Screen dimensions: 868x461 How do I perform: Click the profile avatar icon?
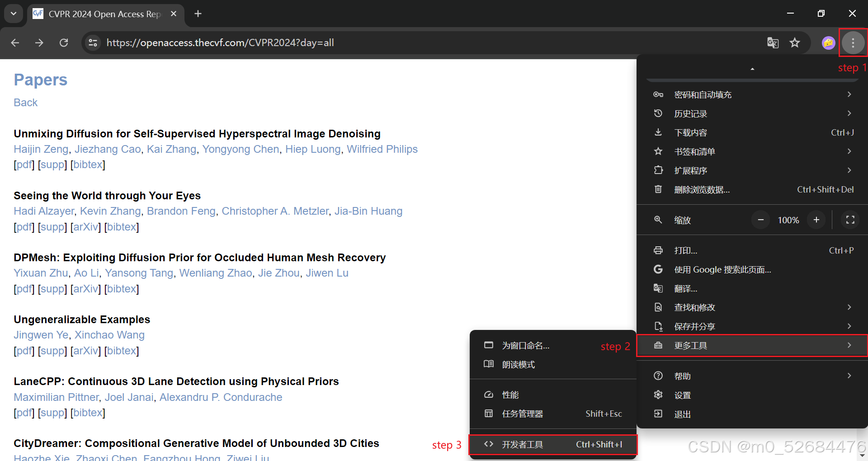[828, 43]
